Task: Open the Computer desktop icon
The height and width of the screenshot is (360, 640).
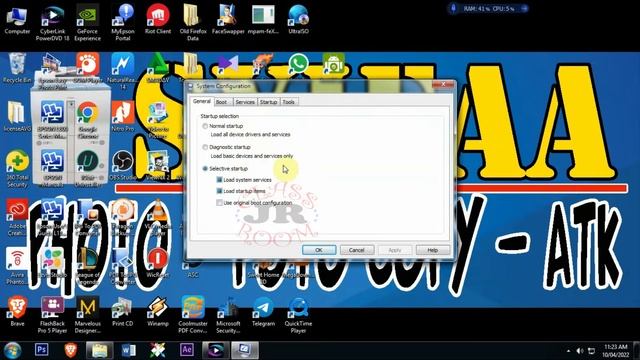Action: tap(17, 20)
